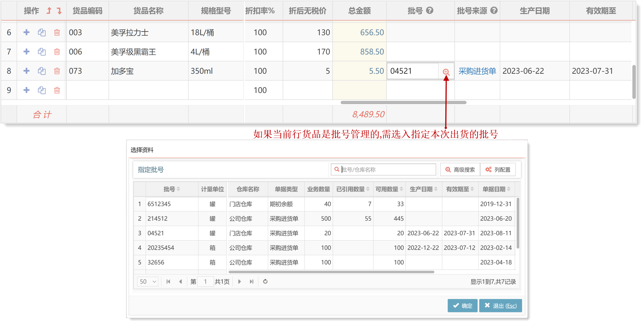Screen dimensions: 644x332
Task: Click the product code 006 cell
Action: [87, 52]
